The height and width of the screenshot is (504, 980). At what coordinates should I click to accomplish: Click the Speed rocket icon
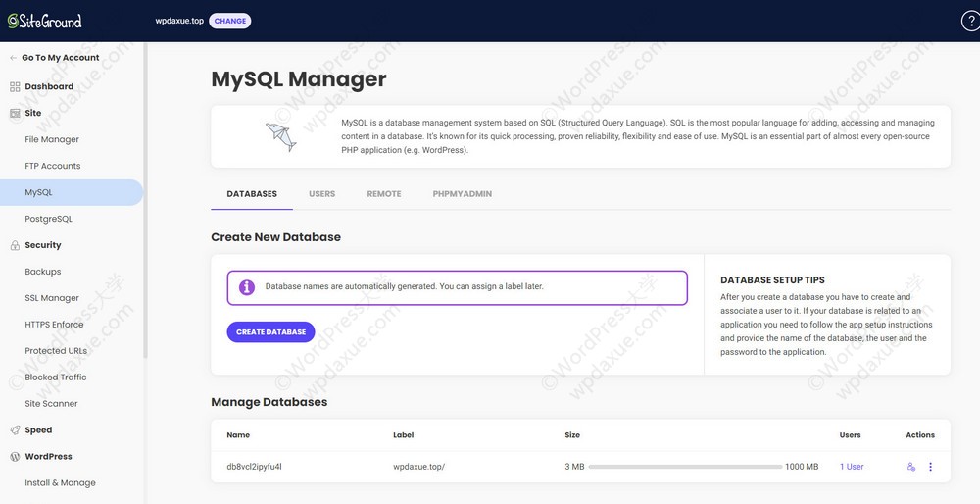point(15,430)
